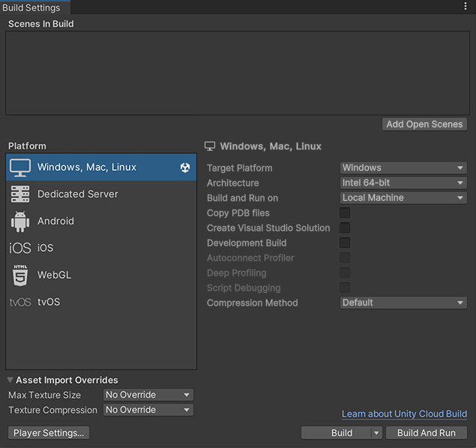This screenshot has width=476, height=448.
Task: Pick the WebGL HTML5 shield icon
Action: pos(20,275)
